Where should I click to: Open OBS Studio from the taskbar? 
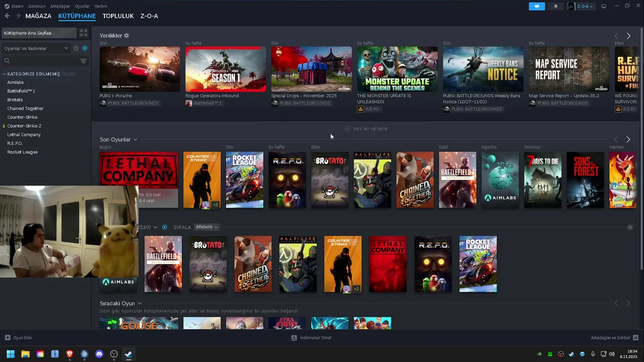[114, 354]
